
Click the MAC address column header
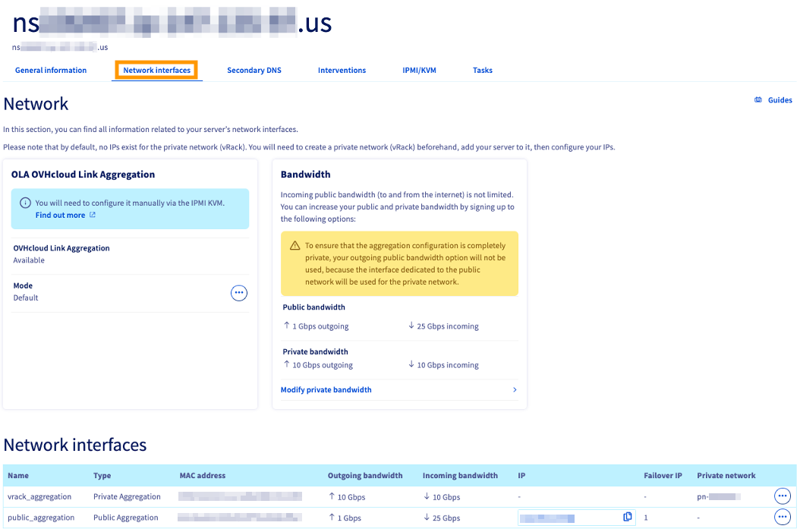[202, 475]
